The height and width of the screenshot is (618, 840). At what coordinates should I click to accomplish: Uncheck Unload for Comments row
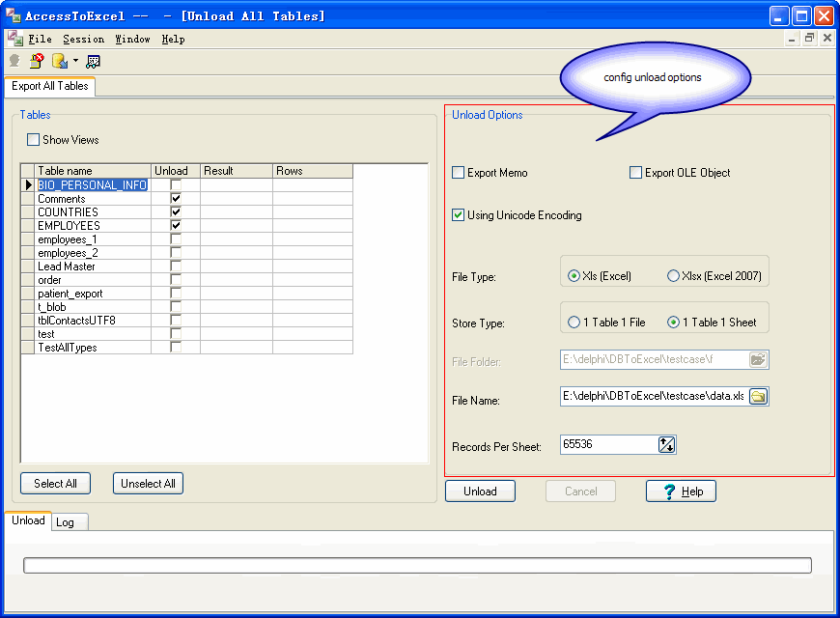[176, 198]
